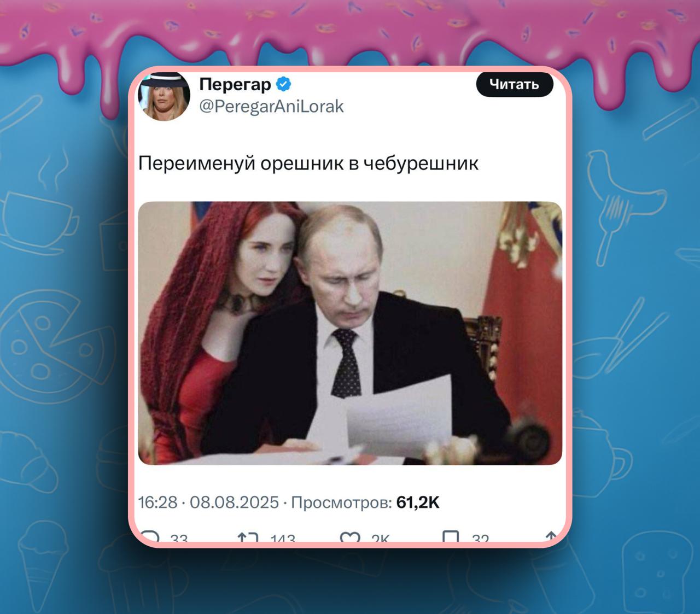Click the 61,2K views count
The image size is (700, 614).
tap(418, 502)
